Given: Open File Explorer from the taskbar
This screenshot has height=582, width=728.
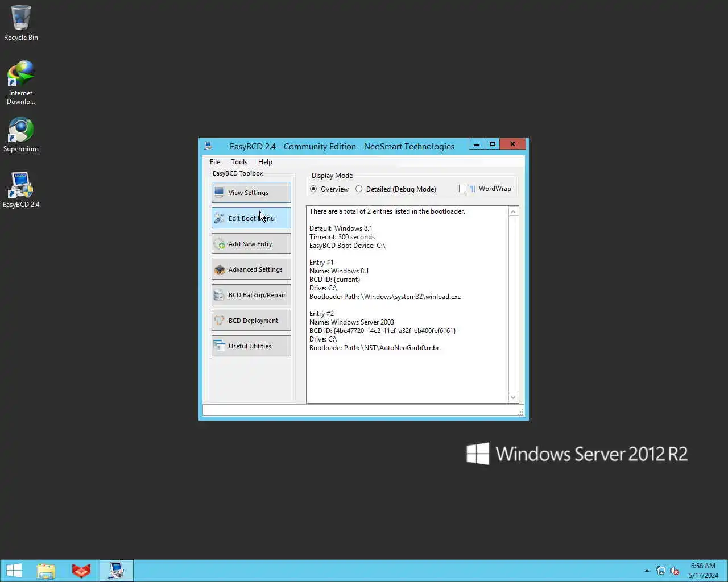Looking at the screenshot, I should (x=46, y=571).
